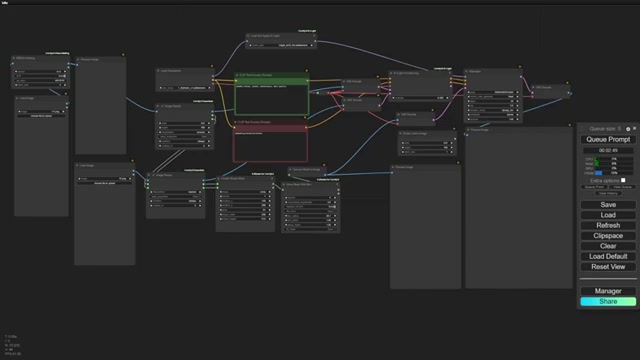This screenshot has height=360, width=640.
Task: Open the model path combo in Load And Apply IC-Light
Action: (x=281, y=45)
